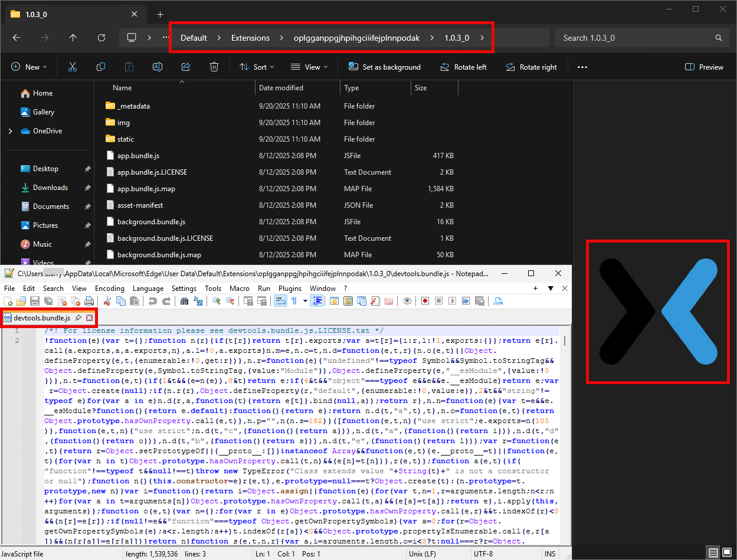Image resolution: width=737 pixels, height=560 pixels.
Task: Click Set as background button
Action: [385, 67]
